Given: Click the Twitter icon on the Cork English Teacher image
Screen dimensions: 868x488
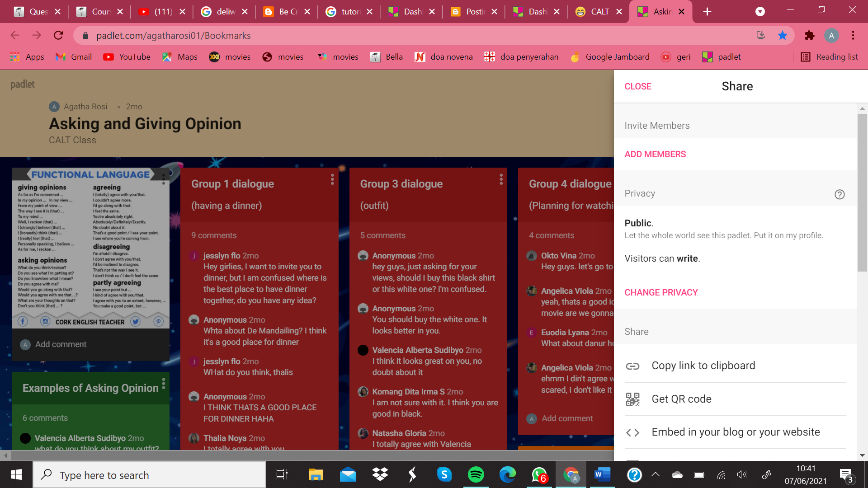Looking at the screenshot, I should tap(135, 322).
